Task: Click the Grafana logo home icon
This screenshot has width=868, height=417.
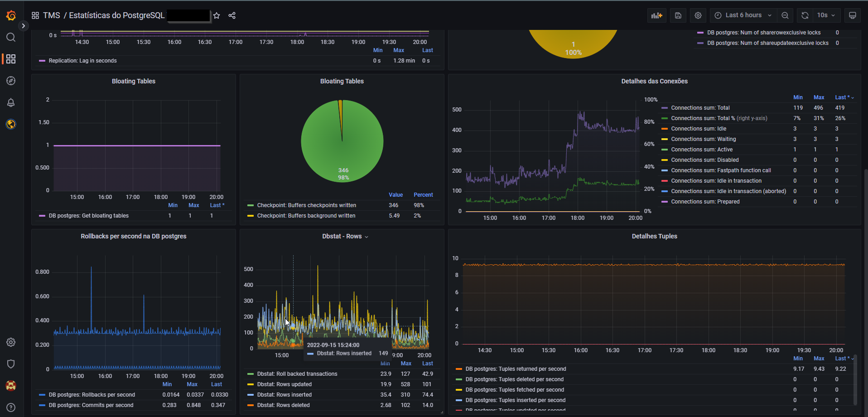Action: 11,16
